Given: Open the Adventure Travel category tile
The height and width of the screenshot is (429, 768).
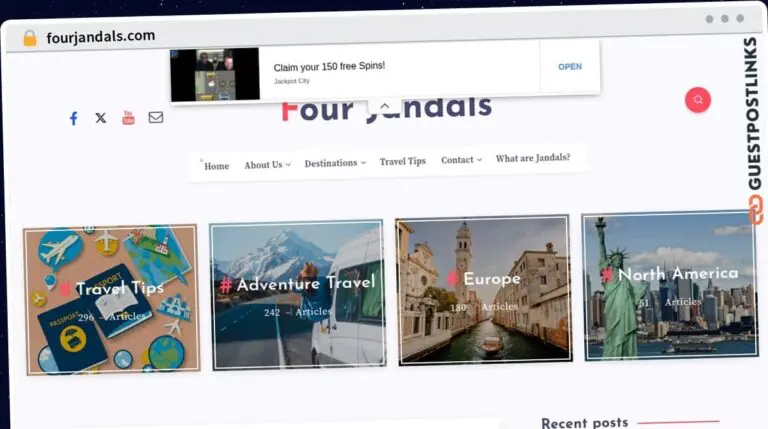Looking at the screenshot, I should (297, 293).
